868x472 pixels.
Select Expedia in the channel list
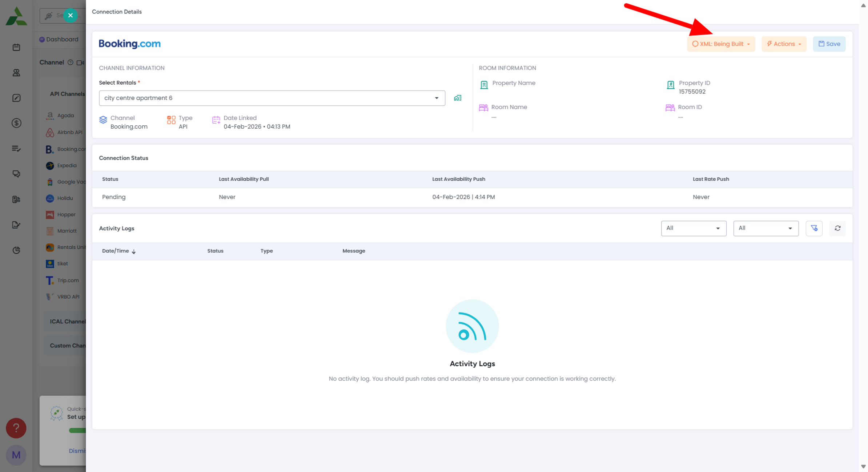[67, 165]
